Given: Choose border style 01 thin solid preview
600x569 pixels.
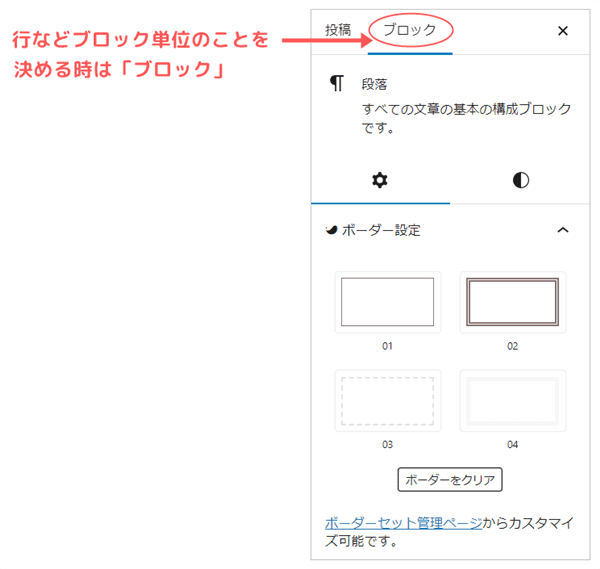Looking at the screenshot, I should 387,302.
